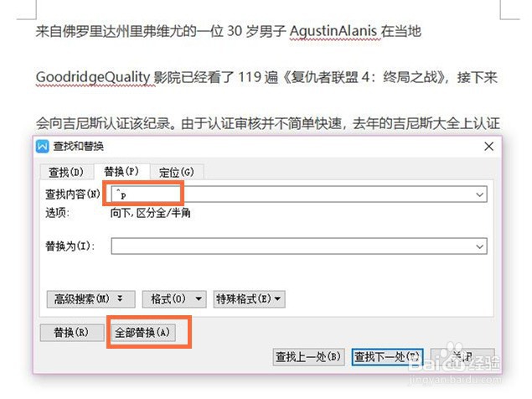Click the 替换(R) button
This screenshot has width=532, height=399.
[72, 333]
